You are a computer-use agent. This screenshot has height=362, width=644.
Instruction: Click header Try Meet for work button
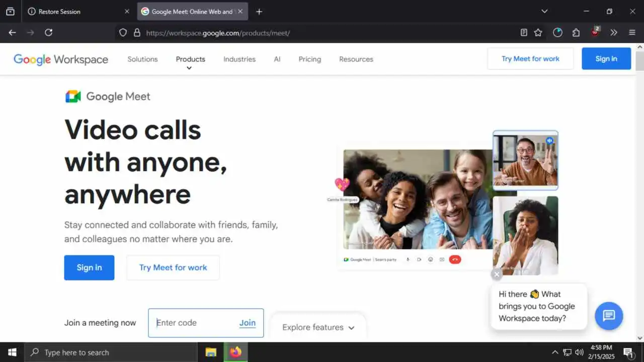pyautogui.click(x=530, y=59)
